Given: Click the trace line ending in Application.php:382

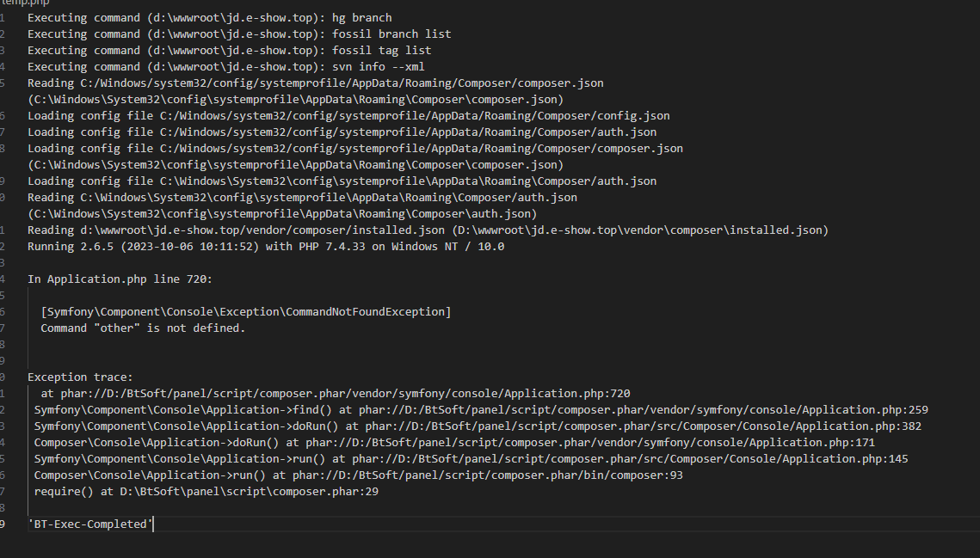Looking at the screenshot, I should click(478, 426).
